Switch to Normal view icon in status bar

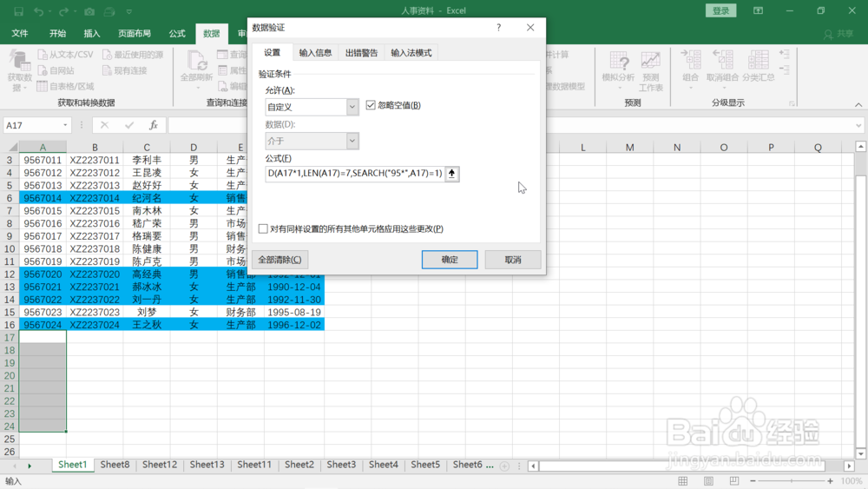coord(682,480)
